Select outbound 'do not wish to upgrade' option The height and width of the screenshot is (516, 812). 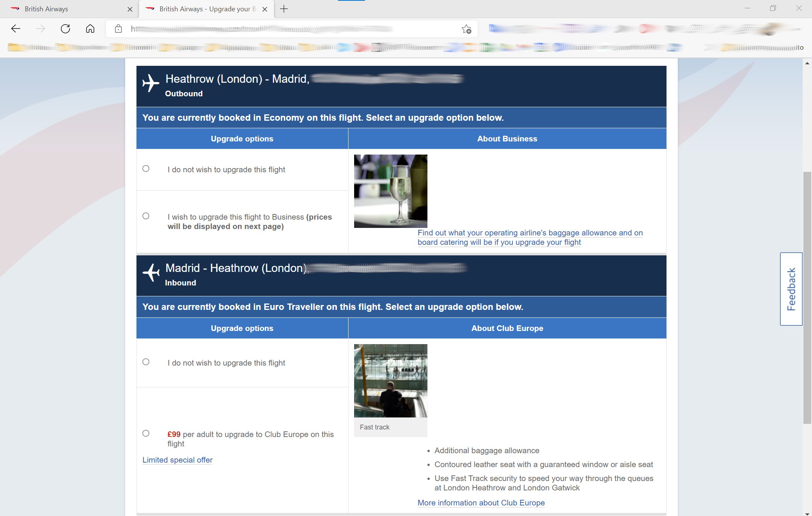tap(146, 168)
